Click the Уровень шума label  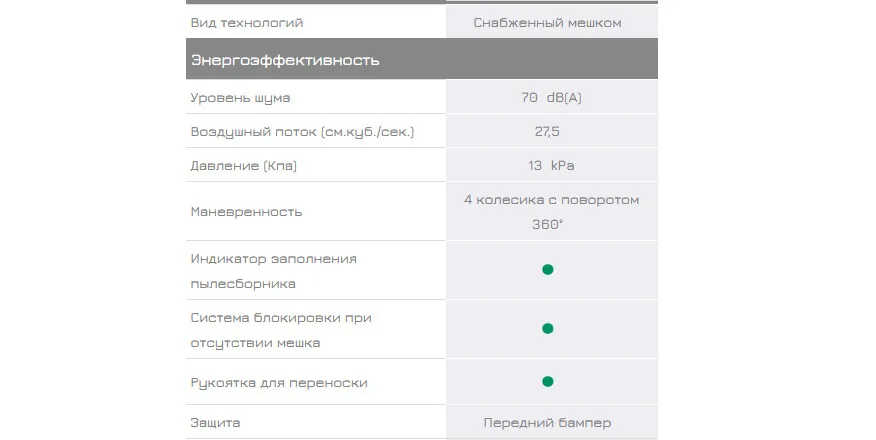coord(240,98)
